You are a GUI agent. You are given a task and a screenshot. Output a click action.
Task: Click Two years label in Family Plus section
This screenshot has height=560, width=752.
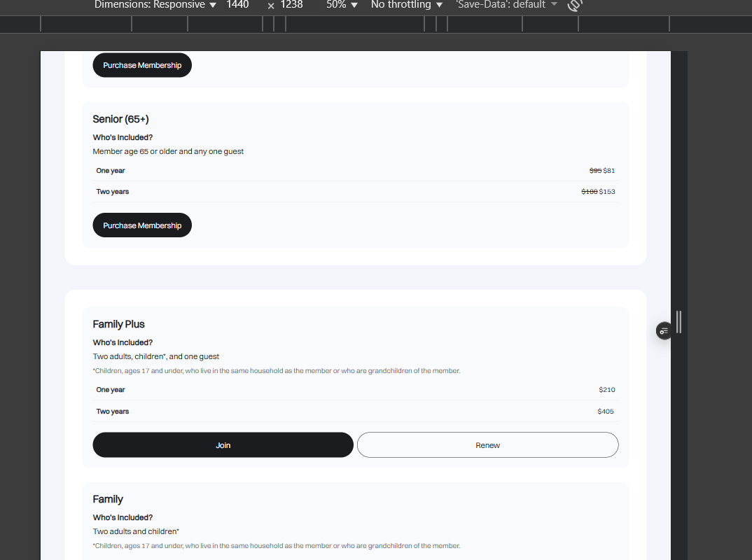pyautogui.click(x=112, y=412)
